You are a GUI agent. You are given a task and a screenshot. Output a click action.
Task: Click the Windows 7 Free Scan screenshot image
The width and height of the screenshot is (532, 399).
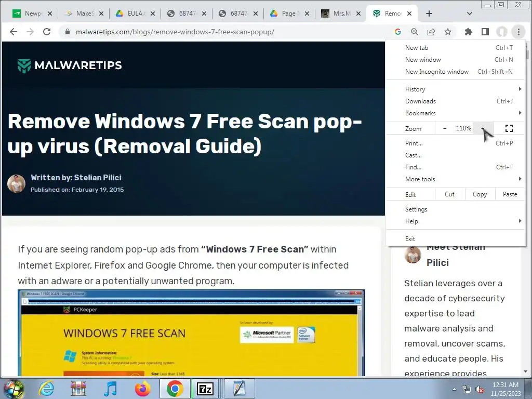(191, 333)
